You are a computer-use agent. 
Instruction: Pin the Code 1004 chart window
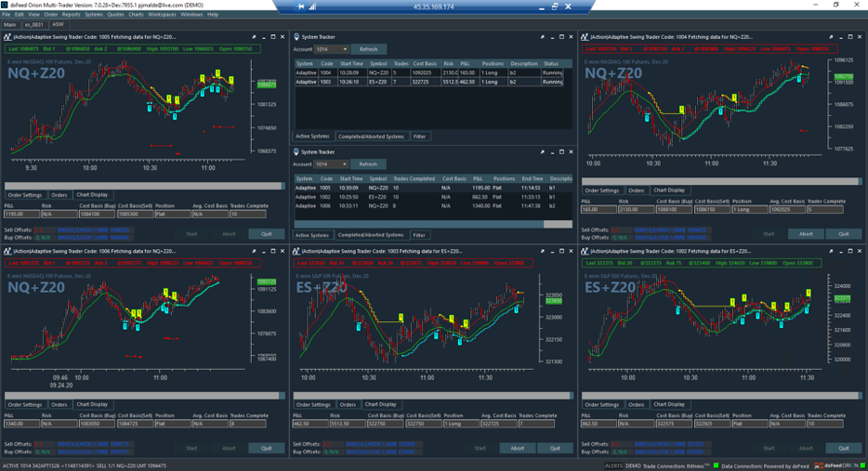pos(832,37)
